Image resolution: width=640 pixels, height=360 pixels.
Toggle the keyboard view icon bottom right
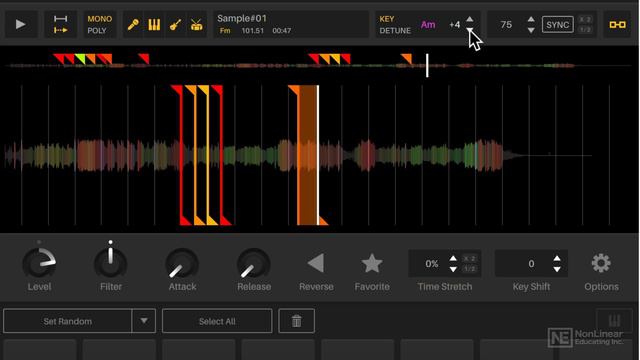click(x=614, y=320)
